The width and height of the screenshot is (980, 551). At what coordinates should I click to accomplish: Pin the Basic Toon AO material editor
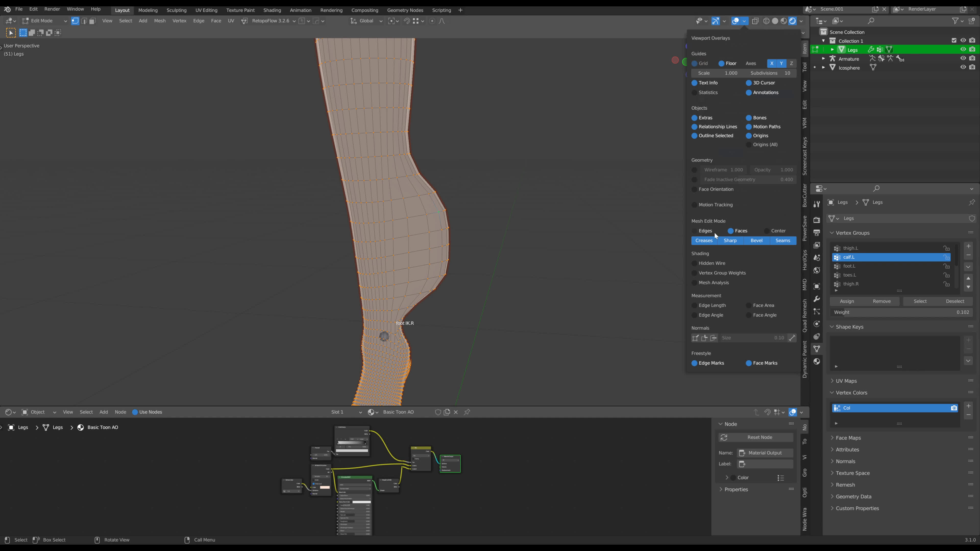[467, 412]
